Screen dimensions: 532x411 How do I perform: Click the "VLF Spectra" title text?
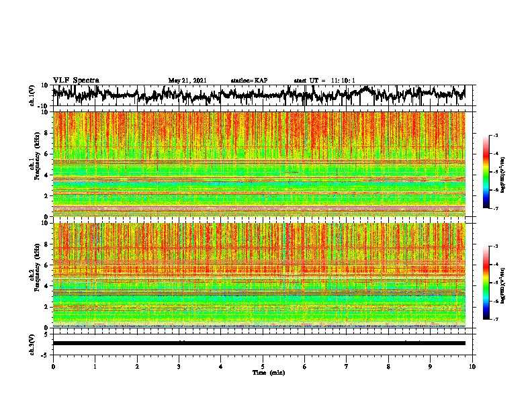pyautogui.click(x=76, y=81)
